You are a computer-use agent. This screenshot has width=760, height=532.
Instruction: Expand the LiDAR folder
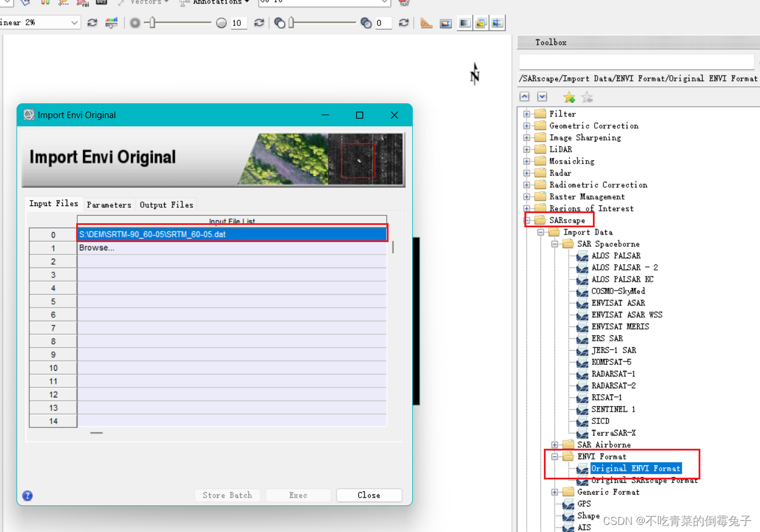(526, 149)
